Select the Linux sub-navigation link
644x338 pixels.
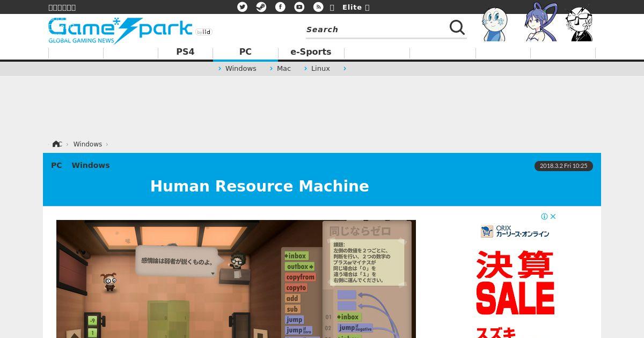[320, 69]
